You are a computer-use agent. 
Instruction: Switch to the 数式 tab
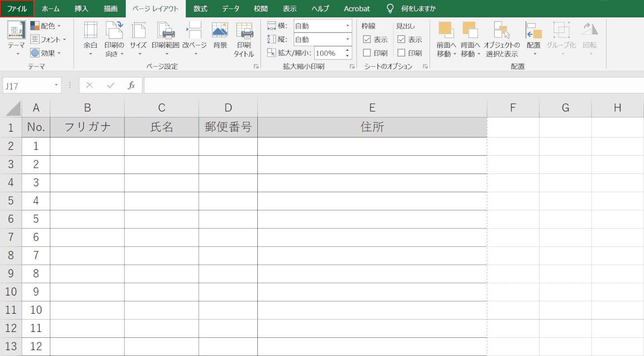(200, 9)
